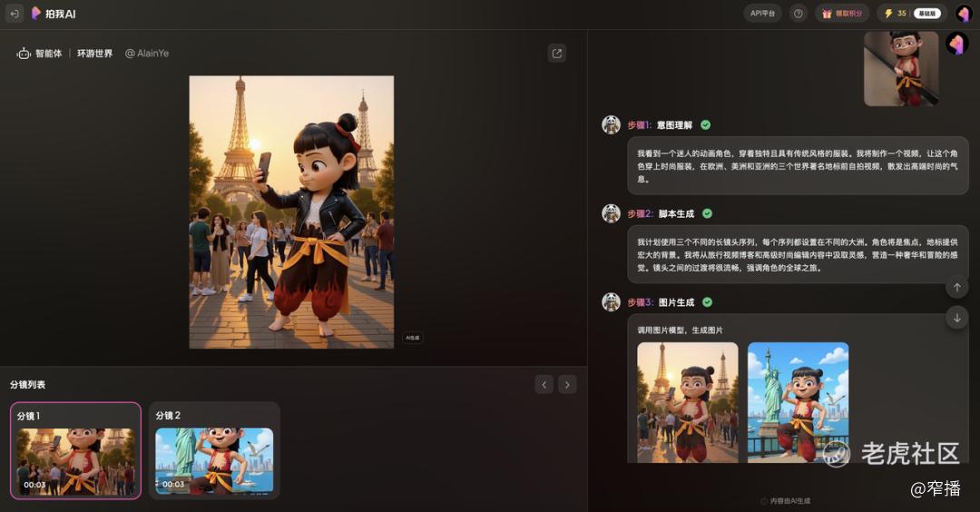
Task: Click the exit/back icon at top left
Action: (x=15, y=13)
